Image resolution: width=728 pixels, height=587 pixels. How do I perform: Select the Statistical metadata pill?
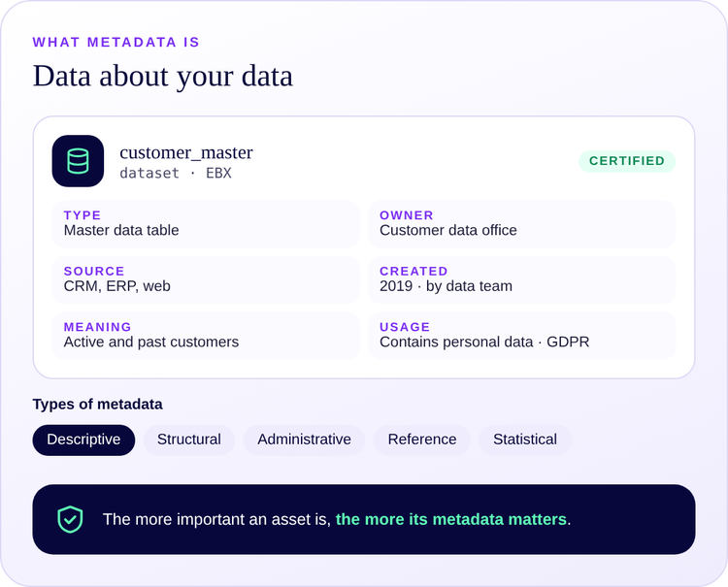click(x=524, y=440)
